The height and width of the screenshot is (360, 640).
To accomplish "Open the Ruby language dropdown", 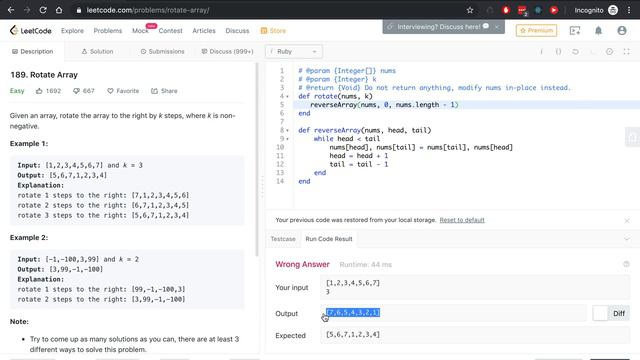I will (293, 51).
